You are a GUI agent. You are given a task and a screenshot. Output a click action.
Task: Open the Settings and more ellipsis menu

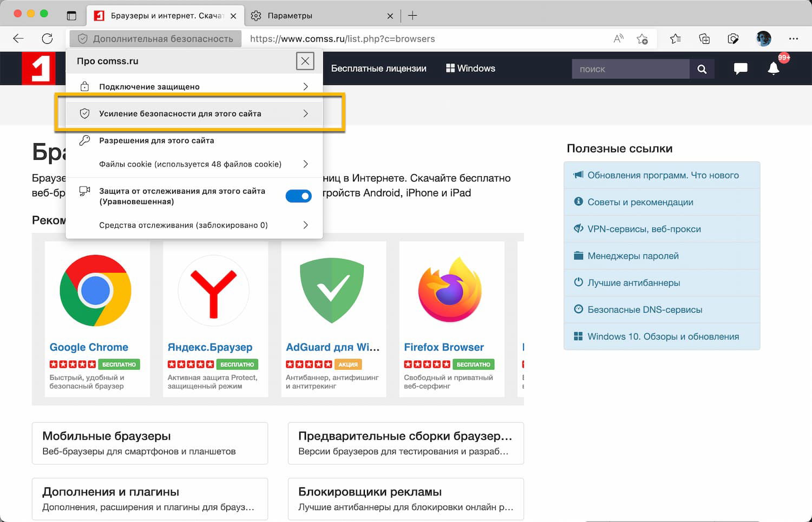click(794, 38)
